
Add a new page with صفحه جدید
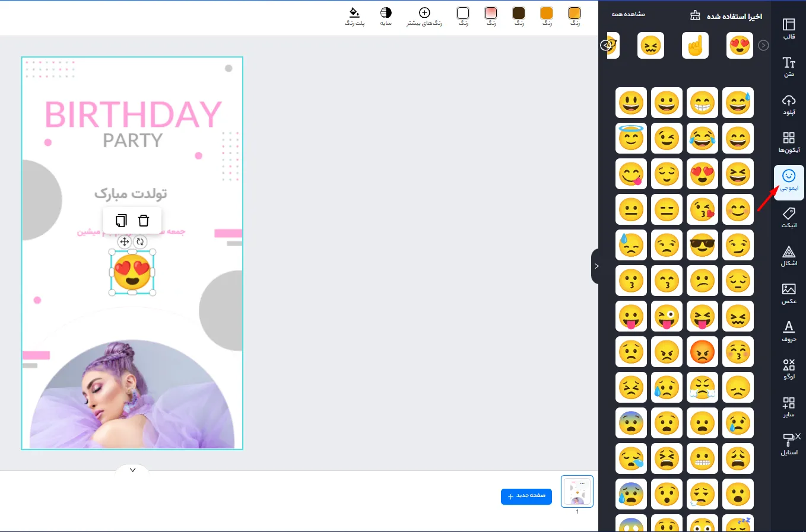(x=526, y=496)
